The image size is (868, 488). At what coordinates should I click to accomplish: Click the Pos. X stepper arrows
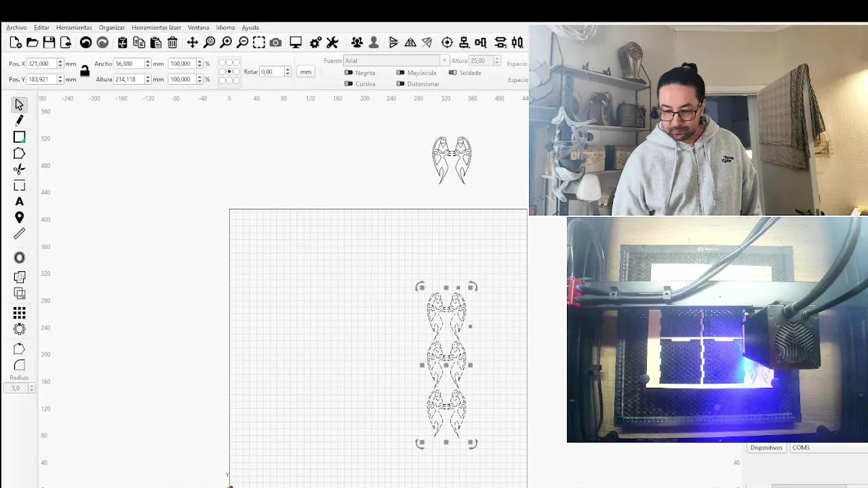click(x=60, y=64)
